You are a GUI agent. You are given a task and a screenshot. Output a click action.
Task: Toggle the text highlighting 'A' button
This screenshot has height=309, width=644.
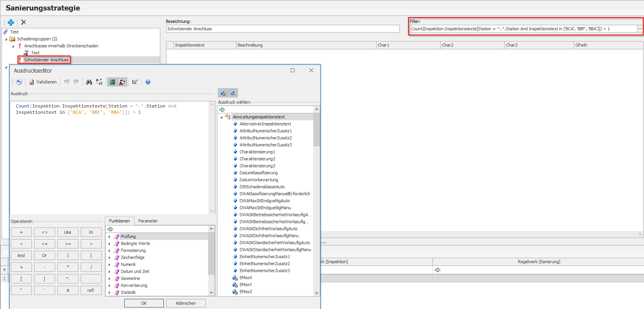click(x=122, y=82)
